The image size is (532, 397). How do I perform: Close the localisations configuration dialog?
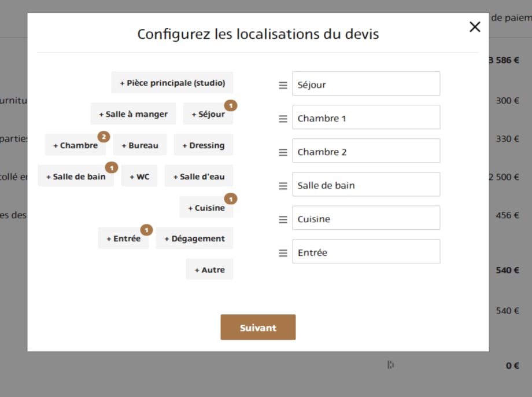click(475, 27)
